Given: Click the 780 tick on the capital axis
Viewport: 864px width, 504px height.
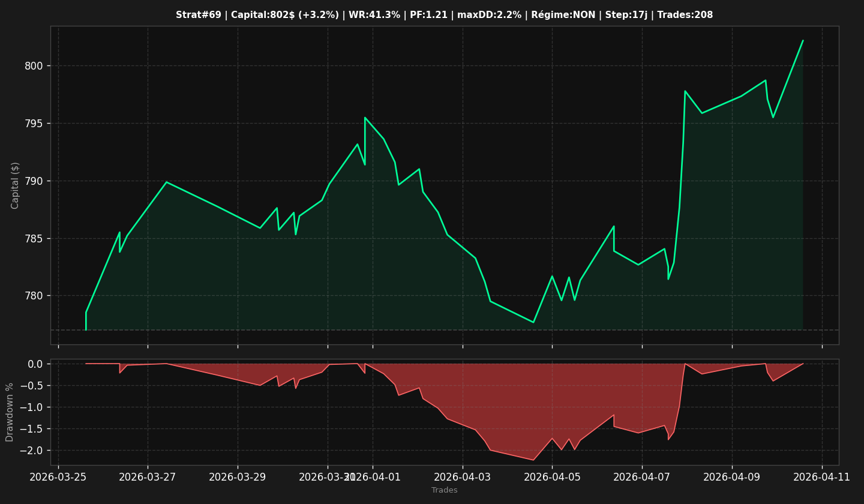Looking at the screenshot, I should (34, 296).
